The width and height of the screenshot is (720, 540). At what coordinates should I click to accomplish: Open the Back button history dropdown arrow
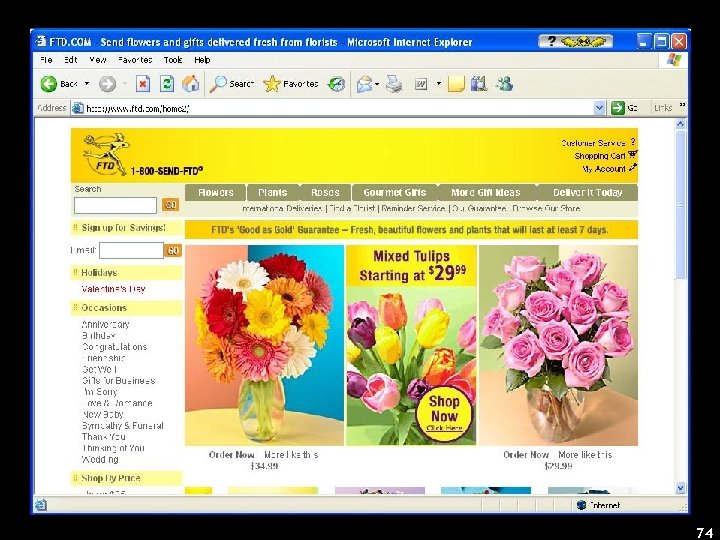pyautogui.click(x=87, y=84)
